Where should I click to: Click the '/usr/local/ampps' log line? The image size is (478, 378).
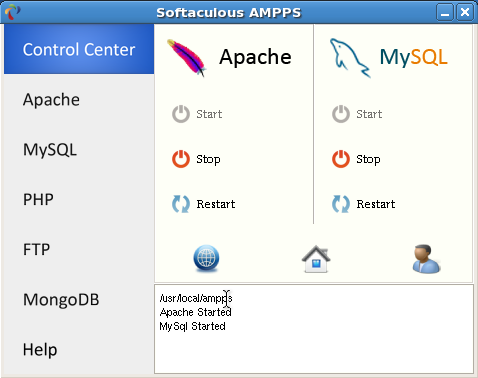pos(196,298)
